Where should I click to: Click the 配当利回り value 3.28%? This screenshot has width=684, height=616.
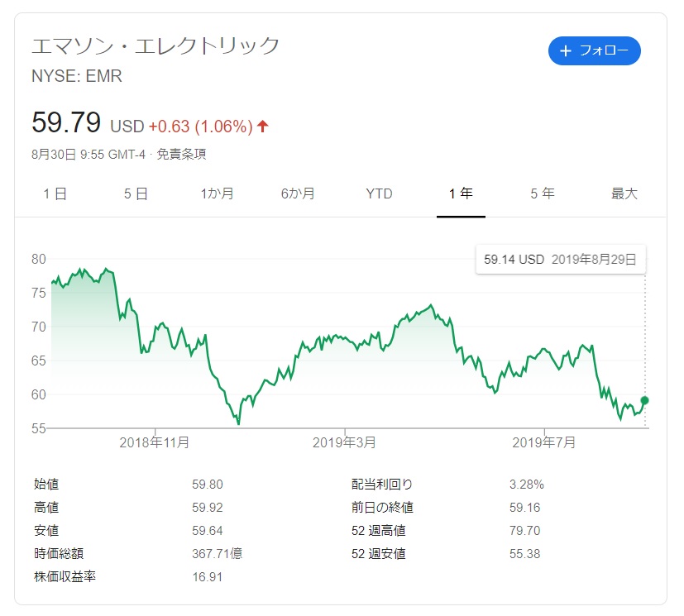(527, 485)
